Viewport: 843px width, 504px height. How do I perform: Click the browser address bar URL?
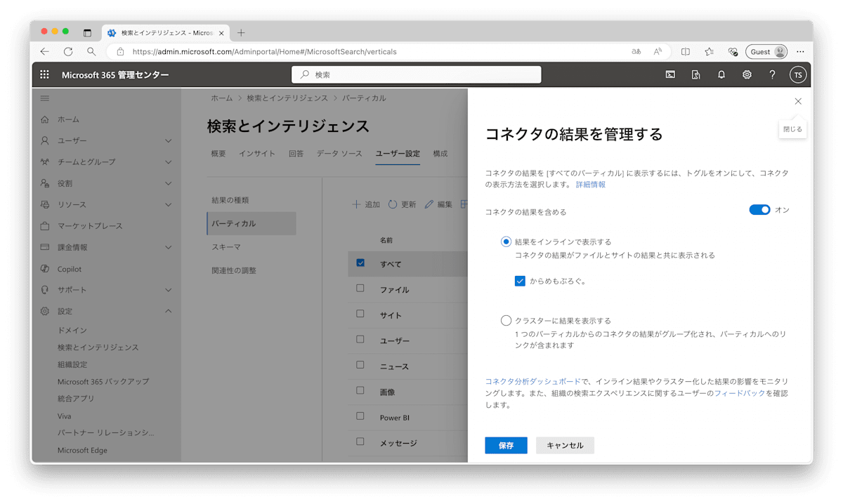pyautogui.click(x=264, y=51)
